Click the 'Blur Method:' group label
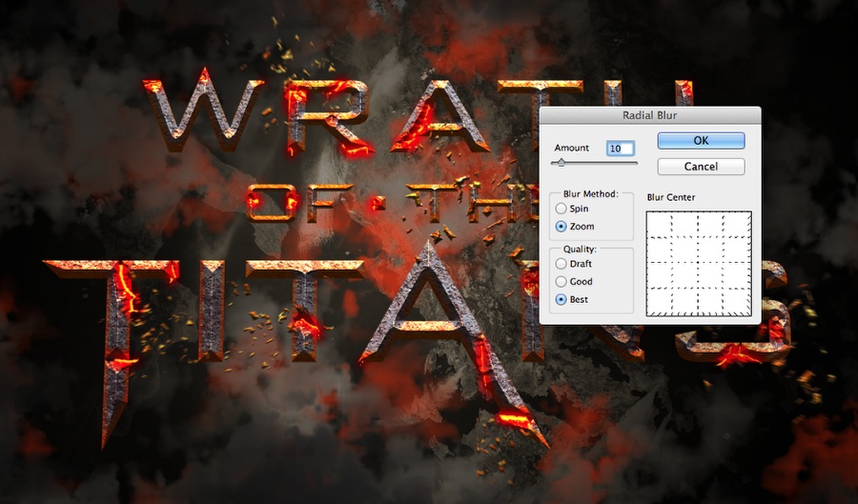The height and width of the screenshot is (504, 858). click(590, 193)
